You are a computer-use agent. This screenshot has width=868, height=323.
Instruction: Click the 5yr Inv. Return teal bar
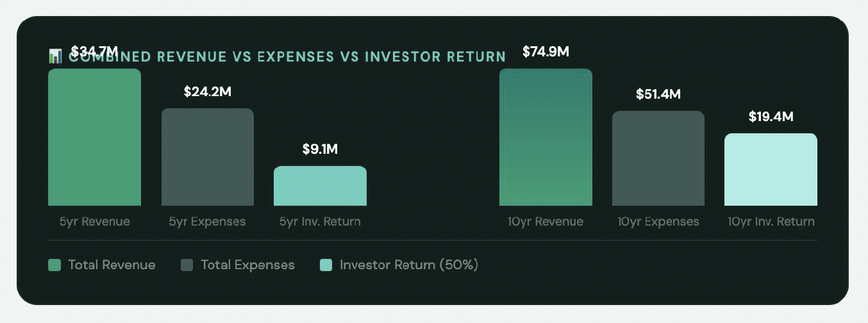(x=320, y=186)
